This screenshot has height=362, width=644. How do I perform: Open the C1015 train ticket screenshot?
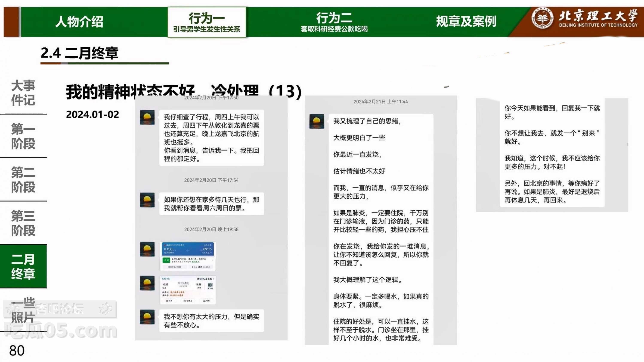187,290
